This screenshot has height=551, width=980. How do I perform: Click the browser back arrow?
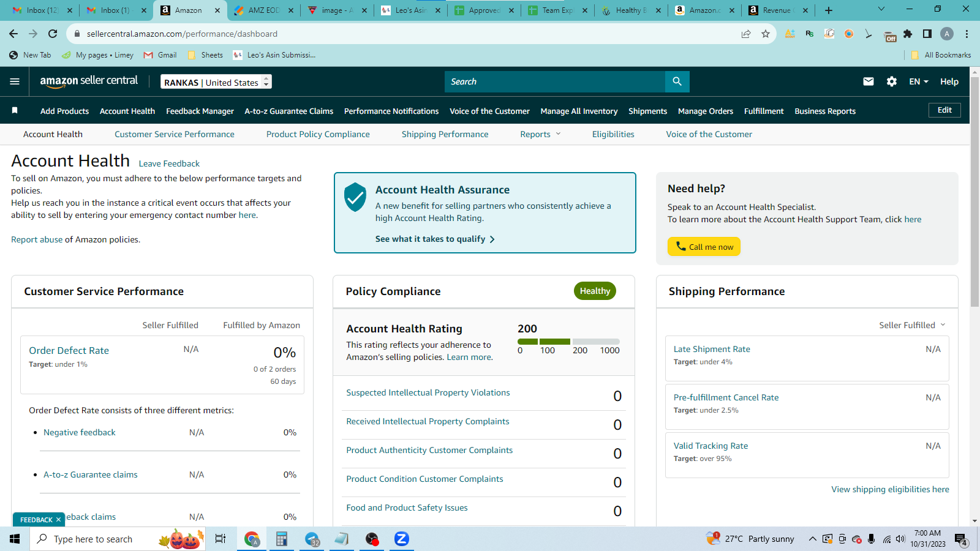tap(13, 34)
